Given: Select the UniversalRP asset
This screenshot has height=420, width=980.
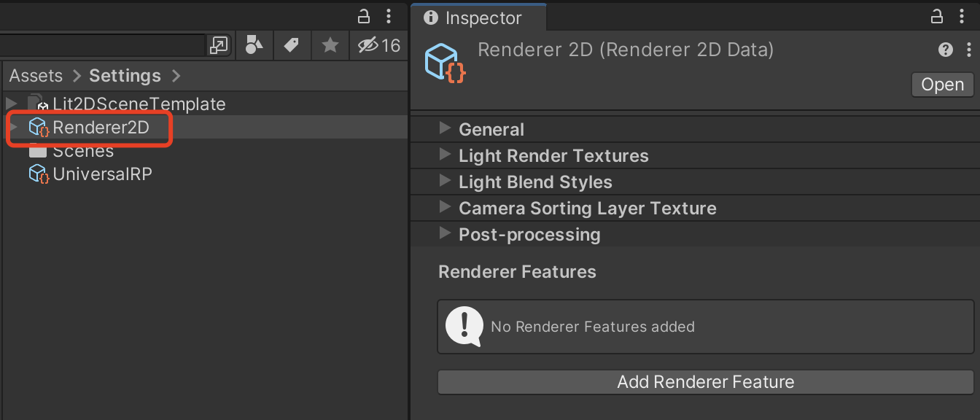Looking at the screenshot, I should (x=101, y=174).
